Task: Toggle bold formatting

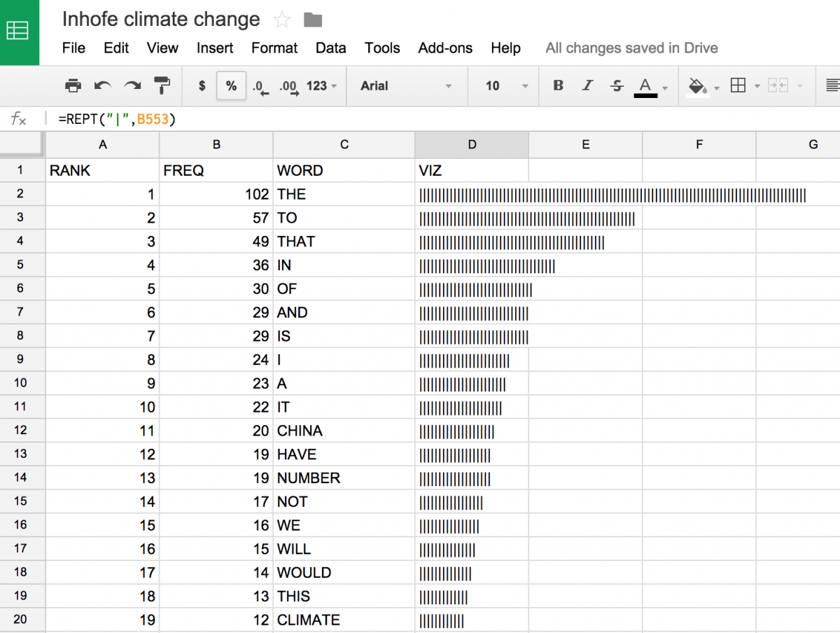Action: click(558, 85)
